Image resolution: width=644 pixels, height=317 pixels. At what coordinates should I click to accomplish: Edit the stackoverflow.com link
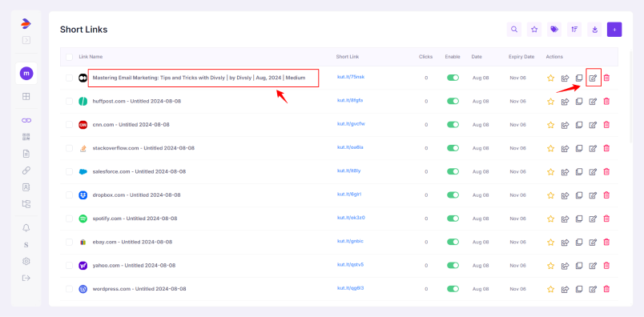(593, 148)
